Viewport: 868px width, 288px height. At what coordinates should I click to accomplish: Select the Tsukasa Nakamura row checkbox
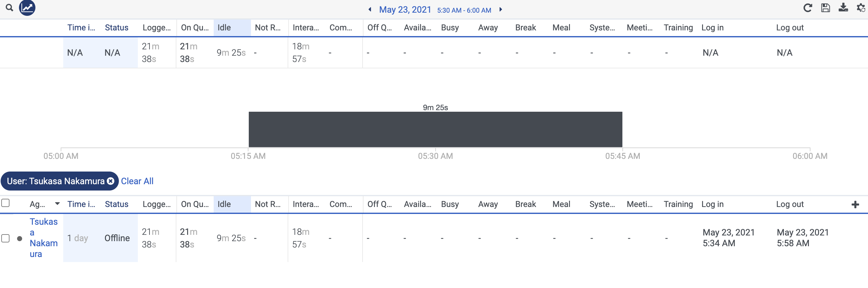pyautogui.click(x=5, y=238)
